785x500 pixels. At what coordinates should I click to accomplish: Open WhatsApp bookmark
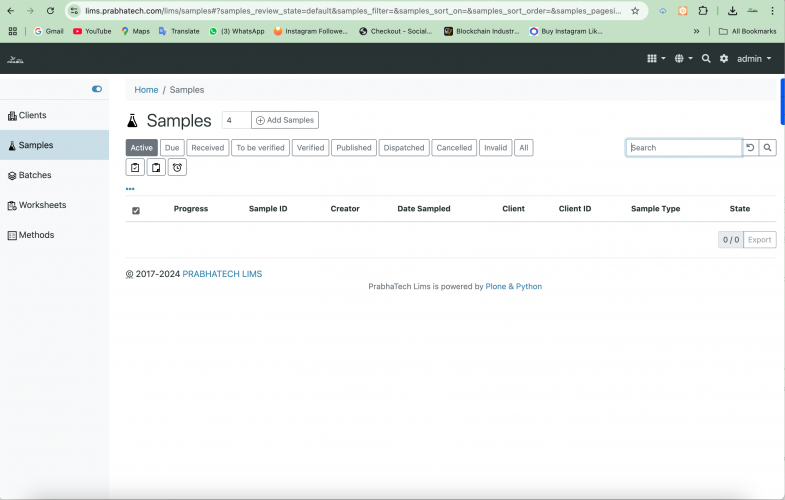click(x=237, y=31)
